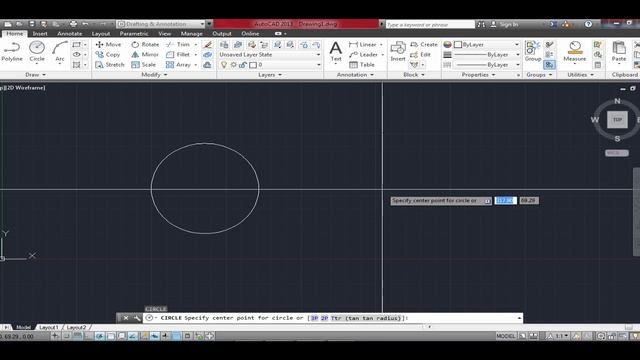Expand the Block panel
Screen dimensions: 640x360
coord(414,75)
